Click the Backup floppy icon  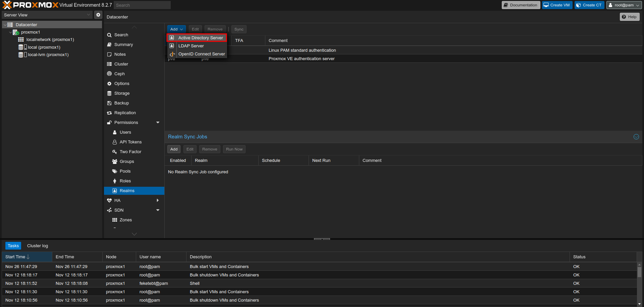tap(109, 103)
